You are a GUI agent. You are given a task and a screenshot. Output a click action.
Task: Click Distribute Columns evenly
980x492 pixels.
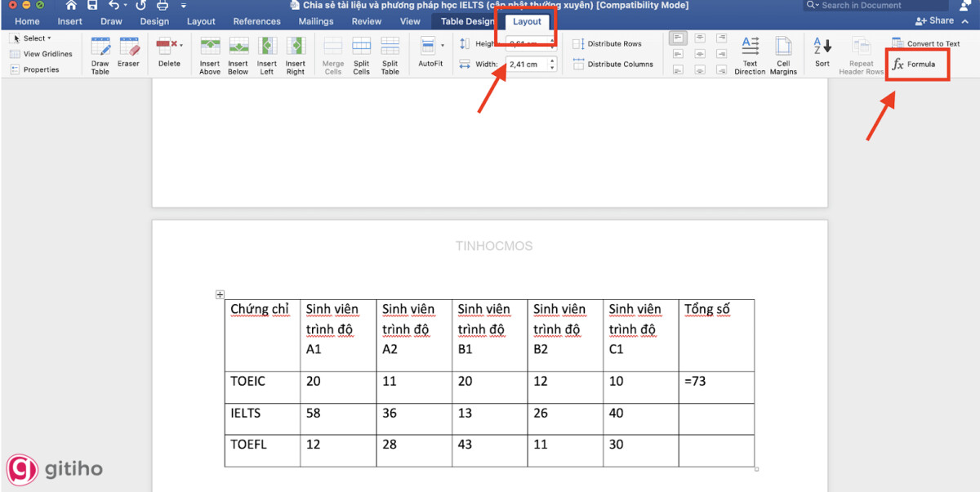[612, 64]
